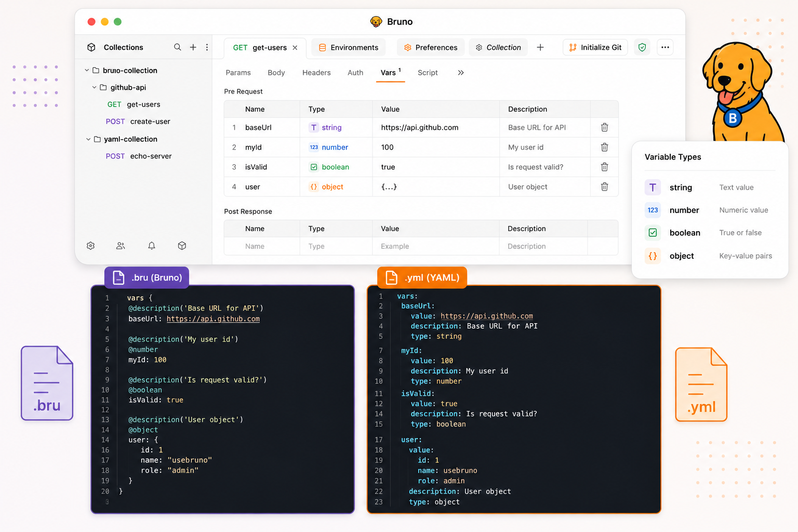Image resolution: width=798 pixels, height=532 pixels.
Task: Open api.github.com link in .bru code
Action: (x=213, y=319)
